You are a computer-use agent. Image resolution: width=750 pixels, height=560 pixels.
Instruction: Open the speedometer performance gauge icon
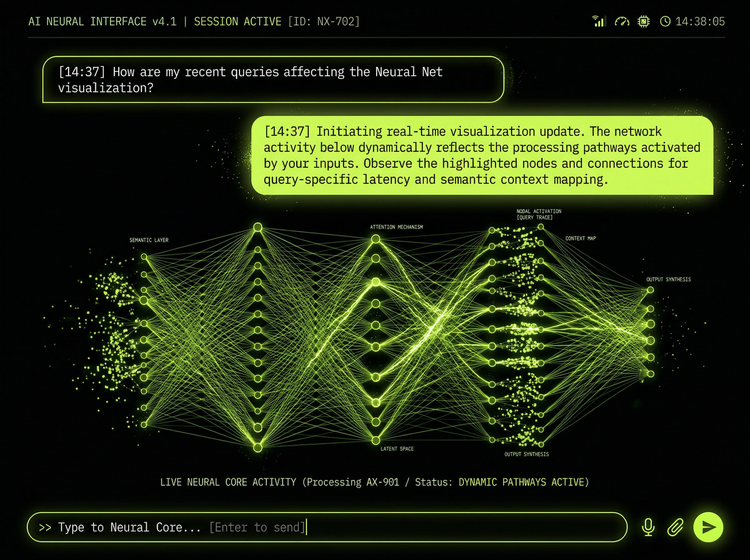[x=622, y=21]
